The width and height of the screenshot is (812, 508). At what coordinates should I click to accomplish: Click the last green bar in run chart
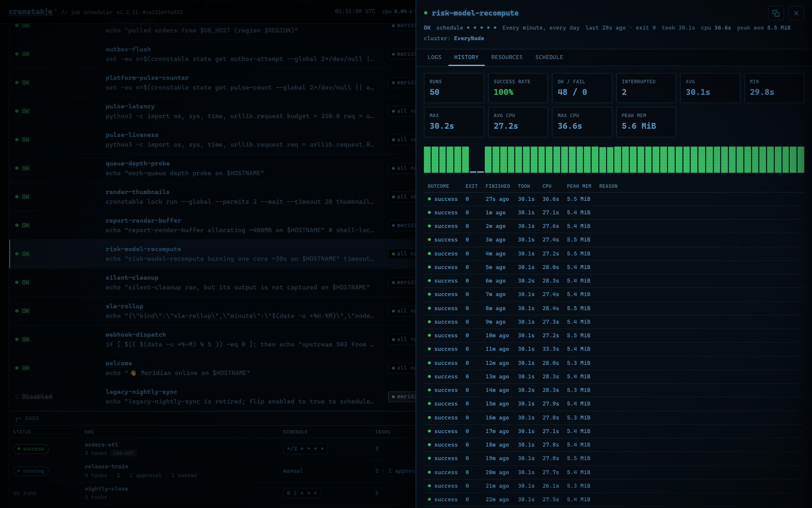[x=801, y=160]
